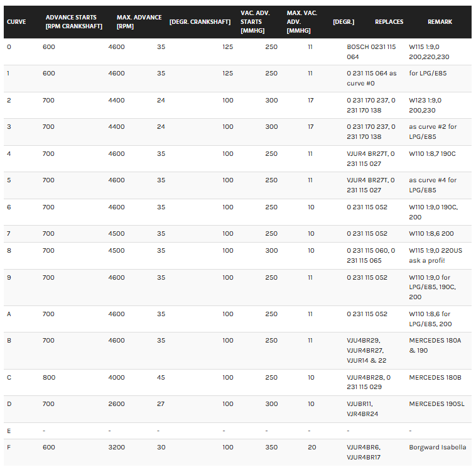Select the W110 1:8,6 200 remark
The height and width of the screenshot is (467, 476).
point(431,234)
